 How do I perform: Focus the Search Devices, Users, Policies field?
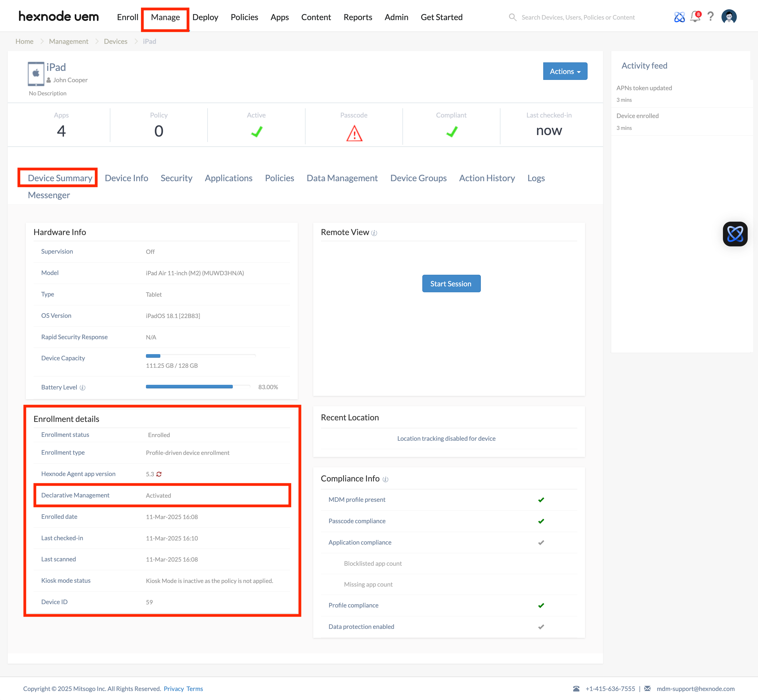[x=578, y=18]
